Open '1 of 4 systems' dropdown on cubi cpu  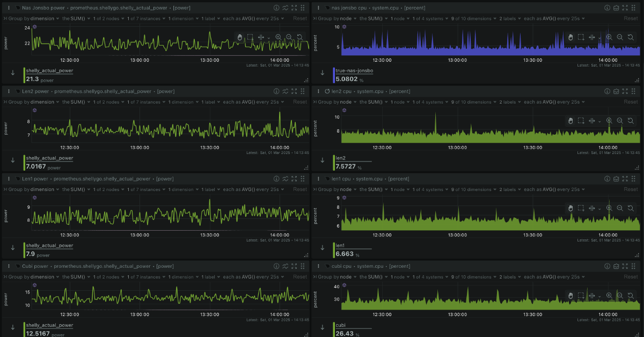pos(429,277)
